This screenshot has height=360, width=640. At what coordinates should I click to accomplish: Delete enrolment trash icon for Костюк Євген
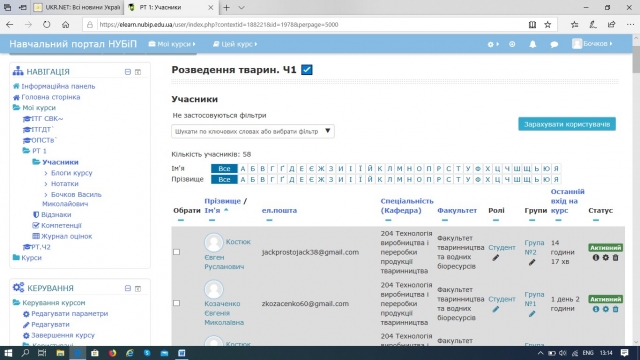pos(615,258)
